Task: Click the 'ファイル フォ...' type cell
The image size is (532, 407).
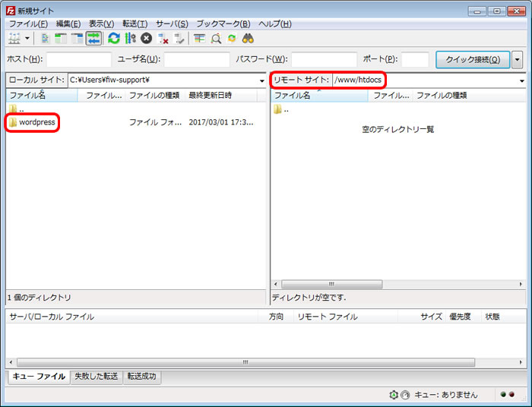Action: pos(155,122)
